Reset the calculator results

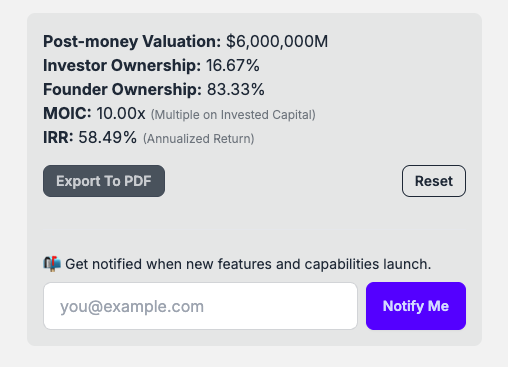(434, 181)
